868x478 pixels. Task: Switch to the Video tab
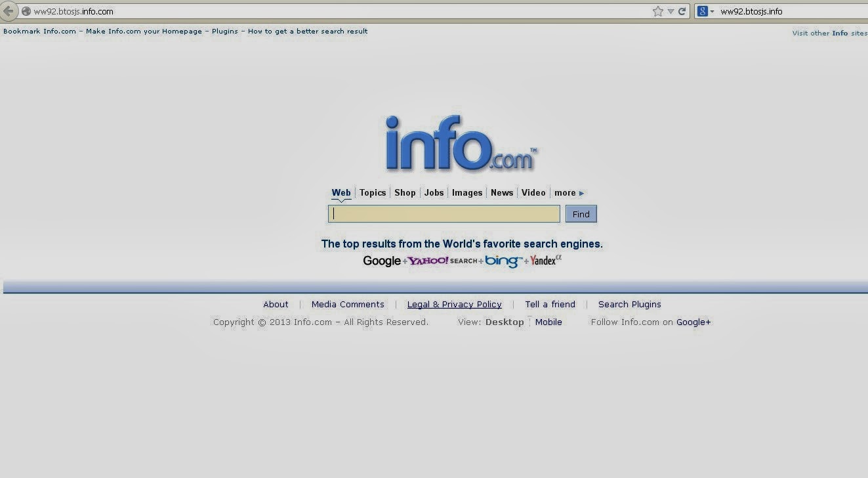533,192
